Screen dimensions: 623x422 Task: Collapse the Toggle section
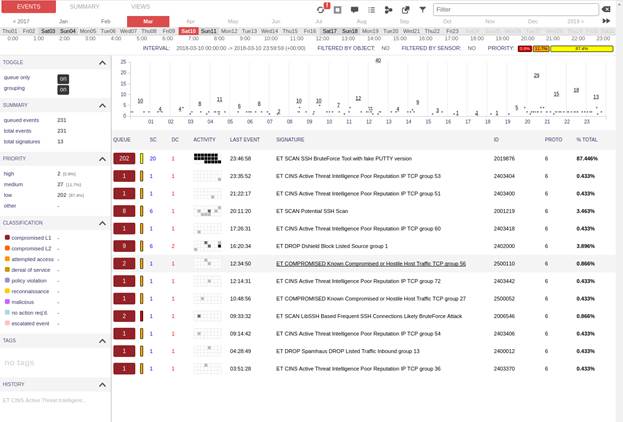103,62
